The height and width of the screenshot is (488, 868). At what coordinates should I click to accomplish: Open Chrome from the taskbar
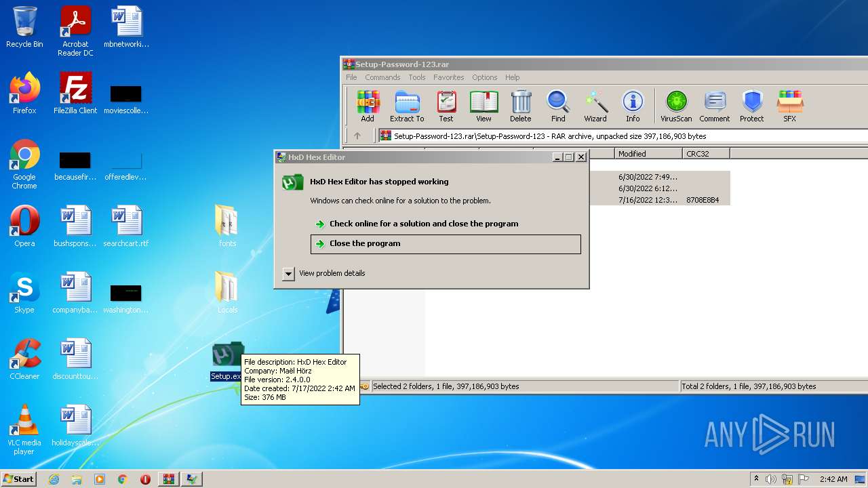point(123,479)
